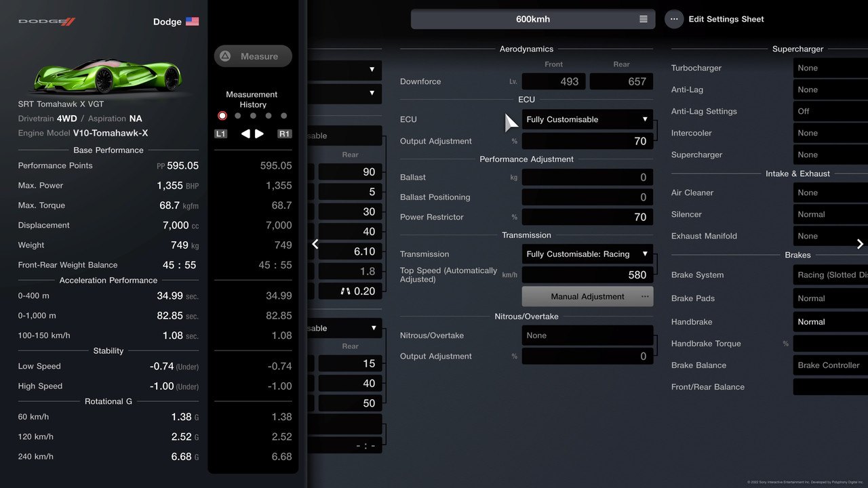Open the Brake Pads option field

click(831, 298)
